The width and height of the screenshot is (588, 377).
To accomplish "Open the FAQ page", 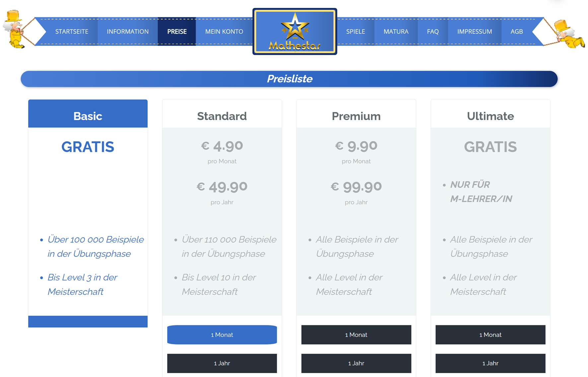I will (x=433, y=31).
